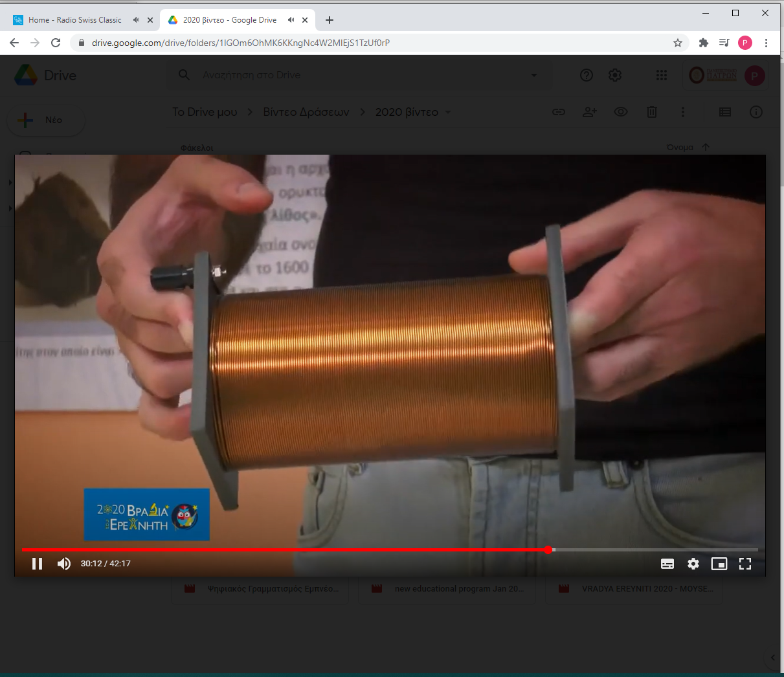Image resolution: width=784 pixels, height=677 pixels.
Task: Open file VRADYA EREYNITI 2020 - MOYSE...
Action: click(634, 589)
